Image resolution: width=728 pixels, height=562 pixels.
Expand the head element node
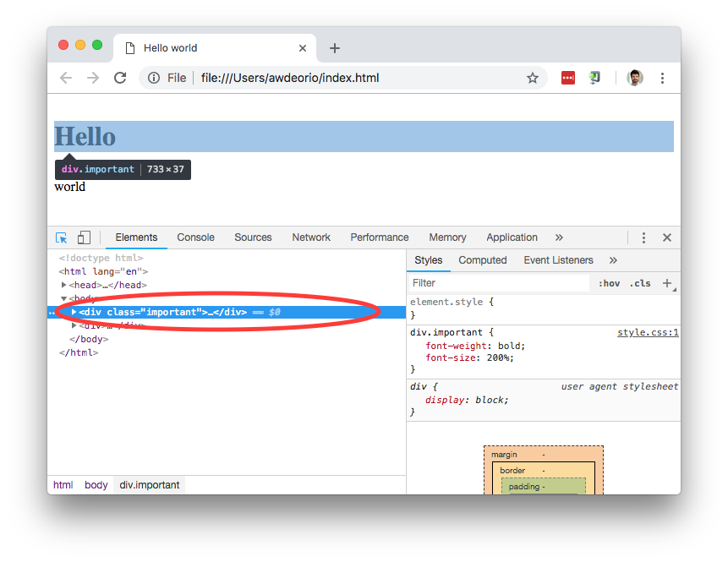(x=64, y=285)
